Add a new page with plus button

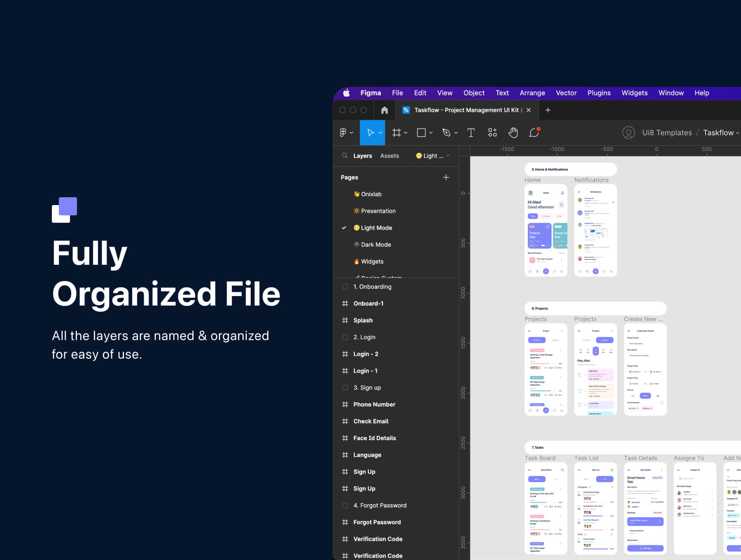pos(446,177)
